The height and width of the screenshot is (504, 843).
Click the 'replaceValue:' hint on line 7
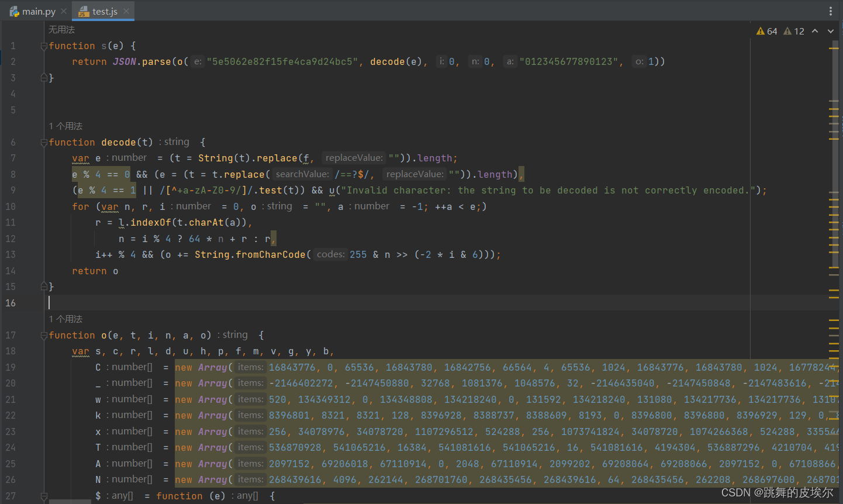coord(354,158)
